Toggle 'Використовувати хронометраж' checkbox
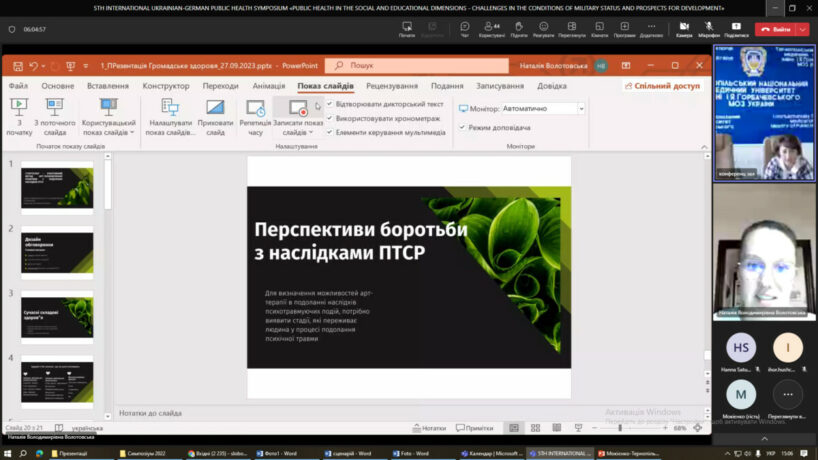818x460 pixels. [330, 118]
